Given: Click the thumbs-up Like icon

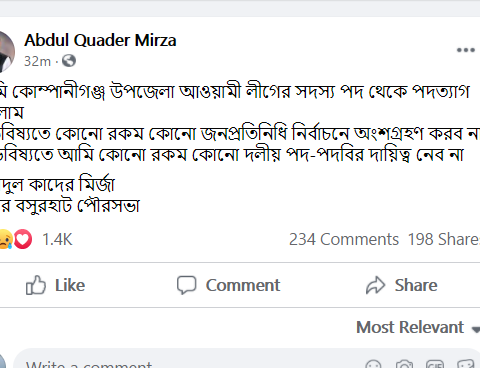Looking at the screenshot, I should click(36, 285).
